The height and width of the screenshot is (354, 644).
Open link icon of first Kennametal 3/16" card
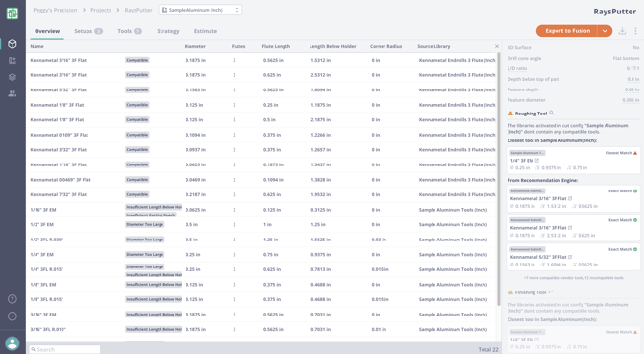570,198
